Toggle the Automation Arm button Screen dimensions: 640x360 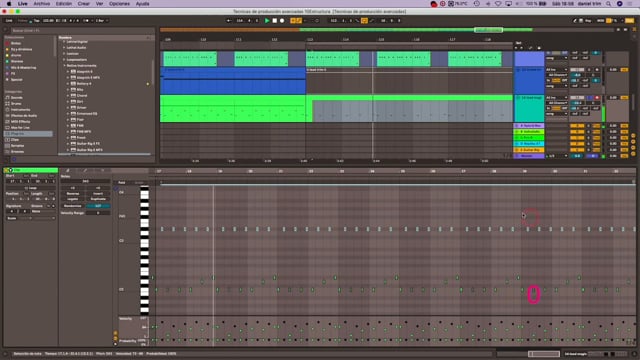pyautogui.click(x=299, y=20)
